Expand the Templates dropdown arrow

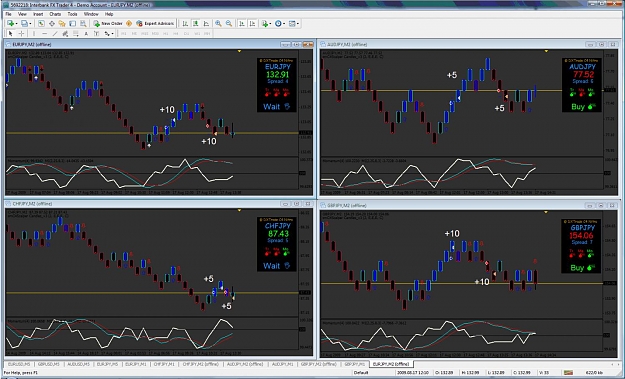298,24
